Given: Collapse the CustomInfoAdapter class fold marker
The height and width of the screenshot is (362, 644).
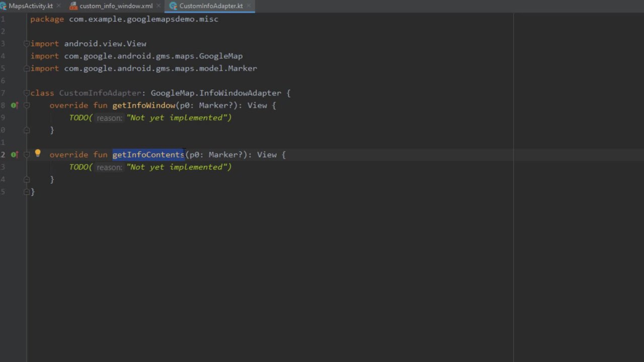Looking at the screenshot, I should click(27, 93).
